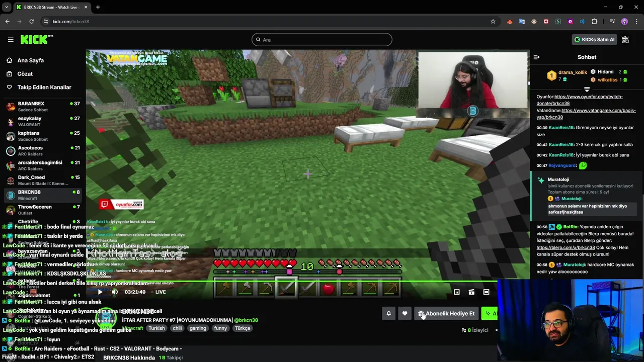This screenshot has height=362, width=644.
Task: Click the funny tag
Action: [x=220, y=328]
